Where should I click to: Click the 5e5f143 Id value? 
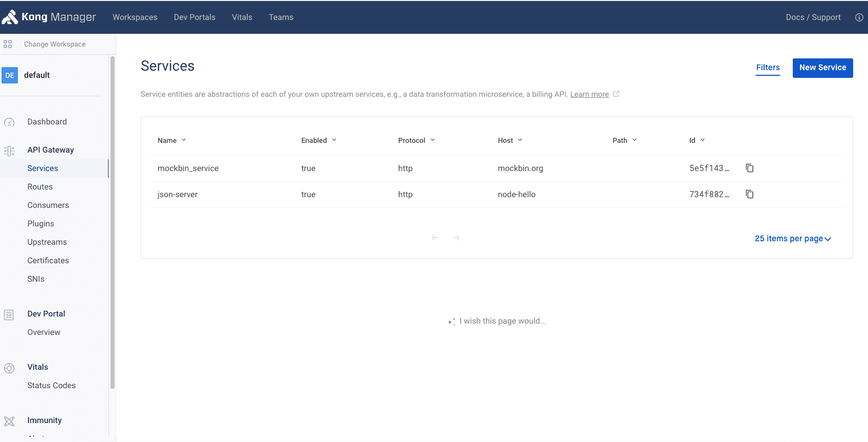tap(709, 169)
